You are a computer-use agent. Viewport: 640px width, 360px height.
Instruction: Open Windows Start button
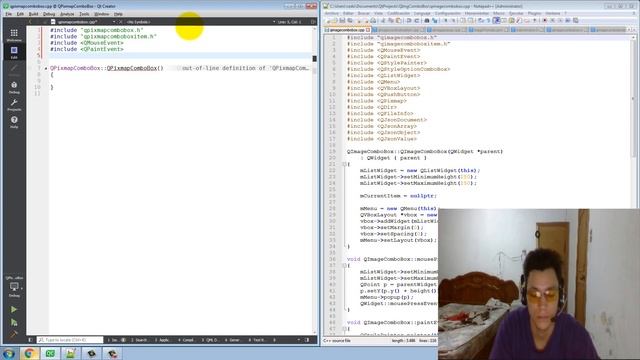click(x=9, y=353)
